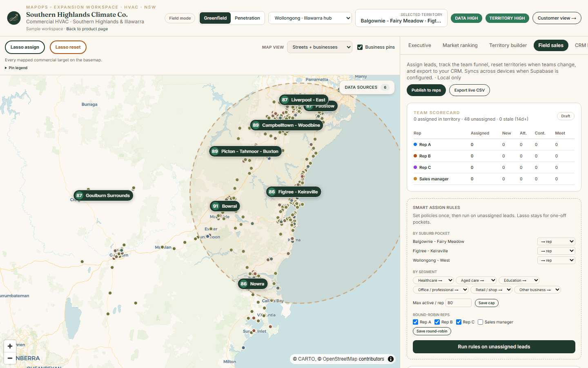
Task: Expand the Pin legend
Action: (x=16, y=68)
